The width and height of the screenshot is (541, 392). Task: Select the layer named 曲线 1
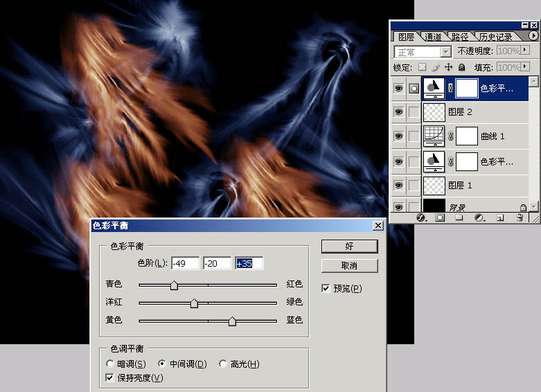[493, 136]
